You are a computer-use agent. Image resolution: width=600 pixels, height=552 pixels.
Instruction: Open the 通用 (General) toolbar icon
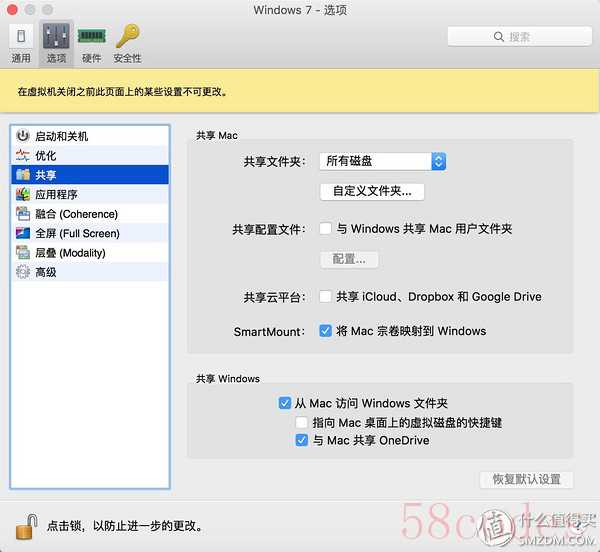point(21,36)
